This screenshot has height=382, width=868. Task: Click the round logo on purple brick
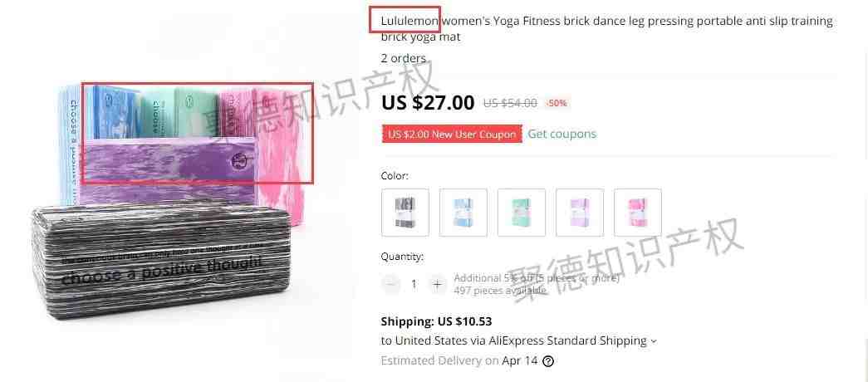click(x=240, y=160)
